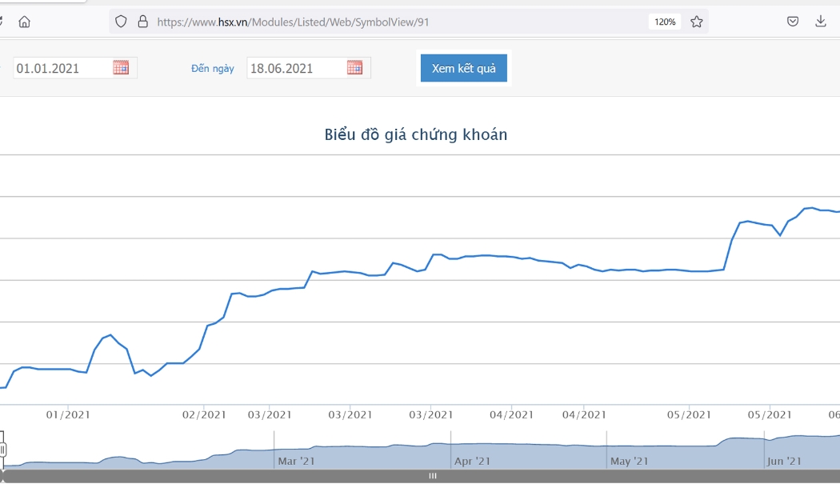Viewport: 840px width, 504px height.
Task: Click the Đến ngày label
Action: point(213,69)
